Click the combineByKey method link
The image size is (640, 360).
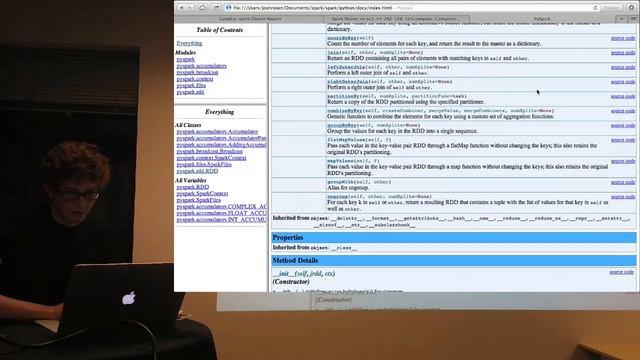(344, 111)
